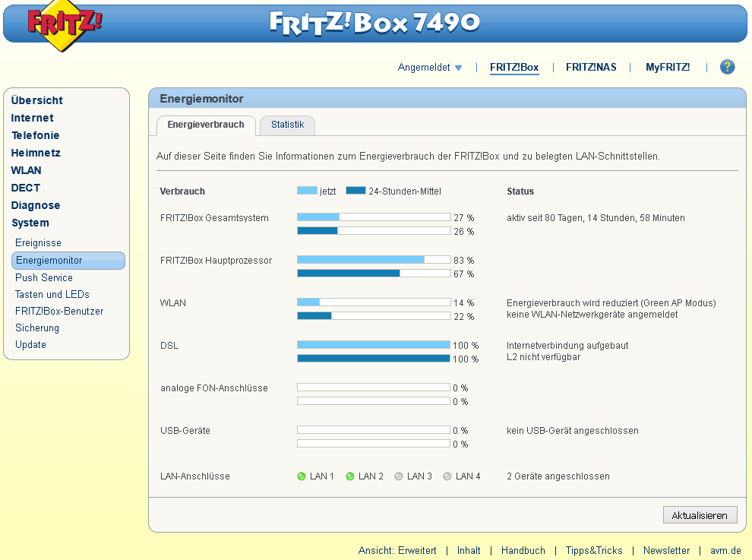This screenshot has height=560, width=752.
Task: Click the upper 0 % bar of USB-Geräte
Action: (x=374, y=430)
